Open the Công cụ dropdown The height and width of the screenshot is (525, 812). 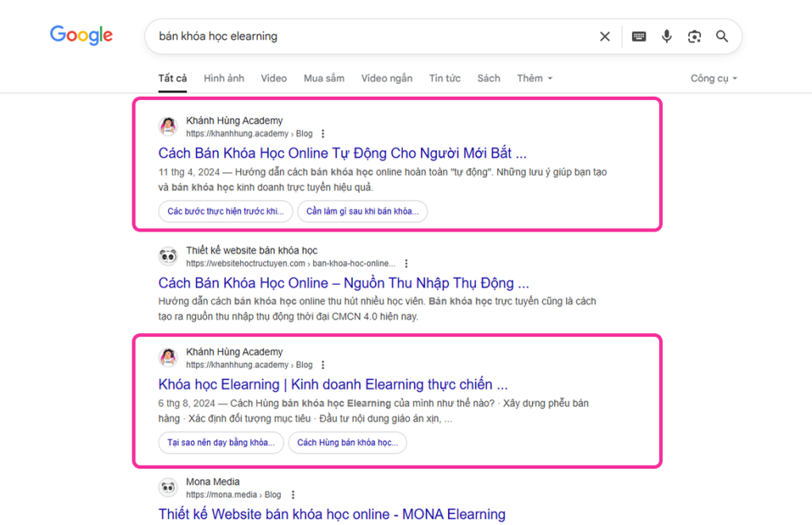pos(714,79)
